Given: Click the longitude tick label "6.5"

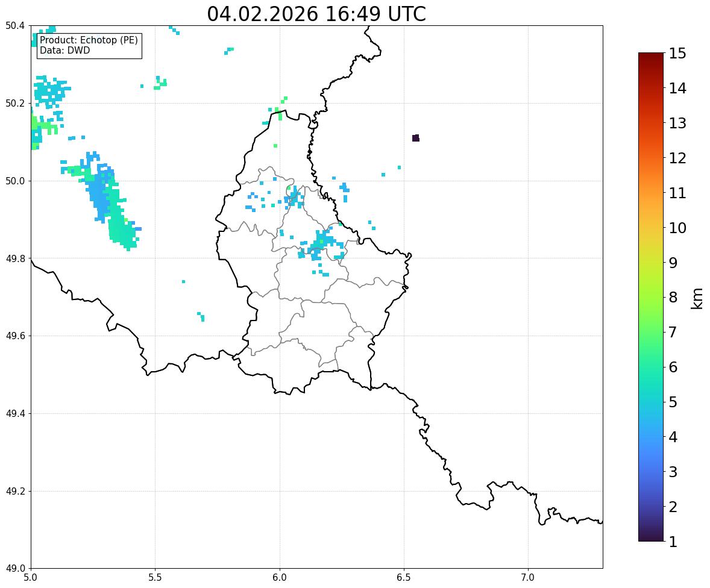Looking at the screenshot, I should [404, 578].
